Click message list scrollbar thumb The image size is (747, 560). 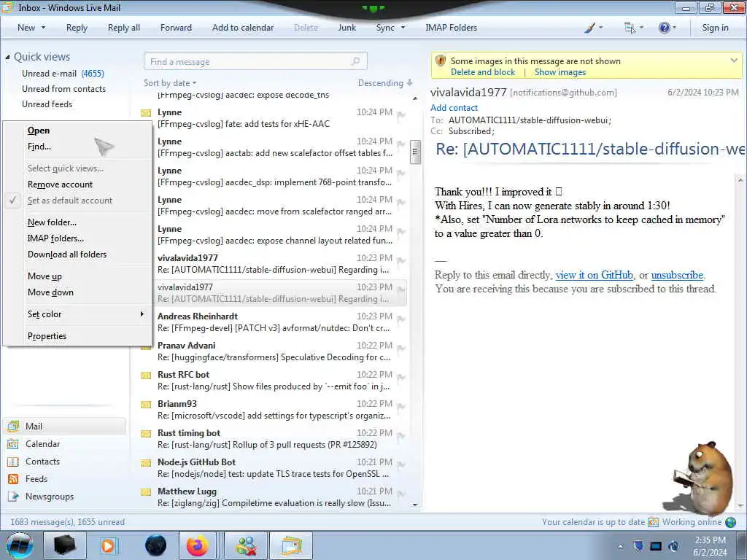pos(415,152)
